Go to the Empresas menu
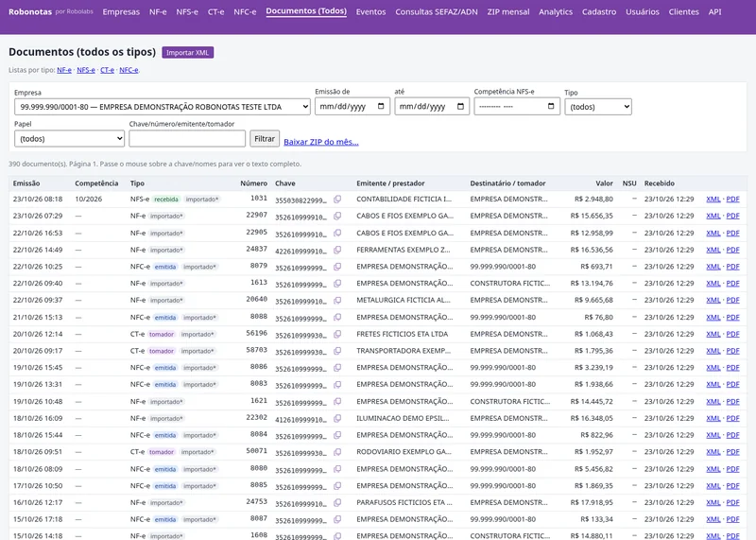The height and width of the screenshot is (540, 756). (x=121, y=12)
